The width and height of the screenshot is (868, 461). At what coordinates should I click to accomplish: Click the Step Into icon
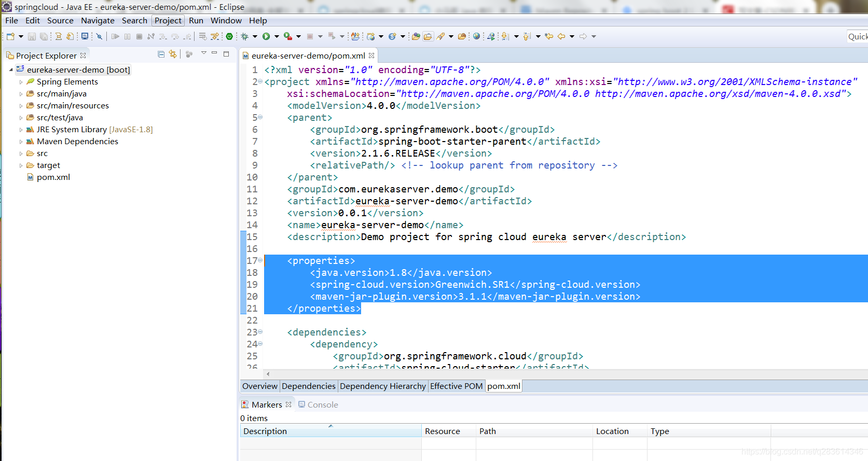163,36
